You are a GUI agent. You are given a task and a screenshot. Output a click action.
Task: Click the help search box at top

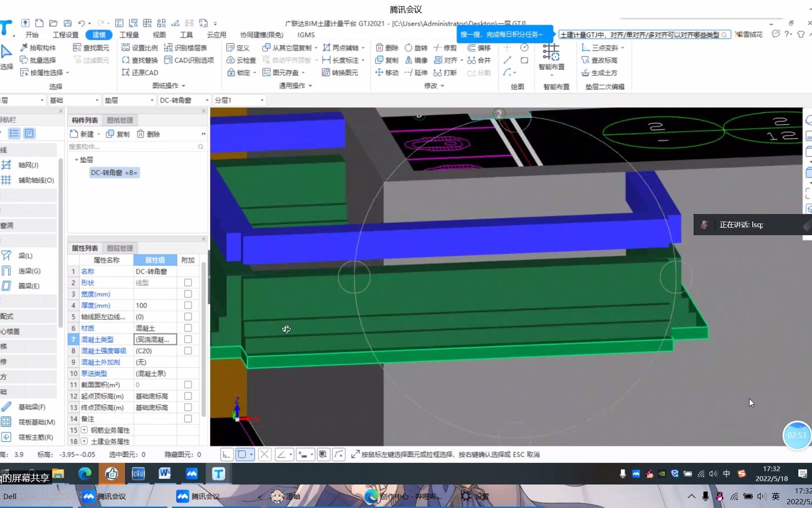(x=644, y=34)
